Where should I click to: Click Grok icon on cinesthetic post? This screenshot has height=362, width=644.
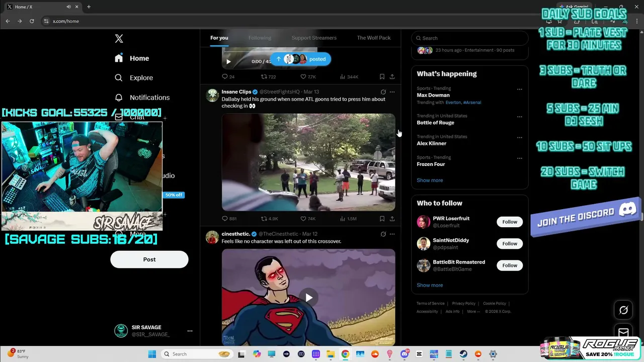(383, 234)
